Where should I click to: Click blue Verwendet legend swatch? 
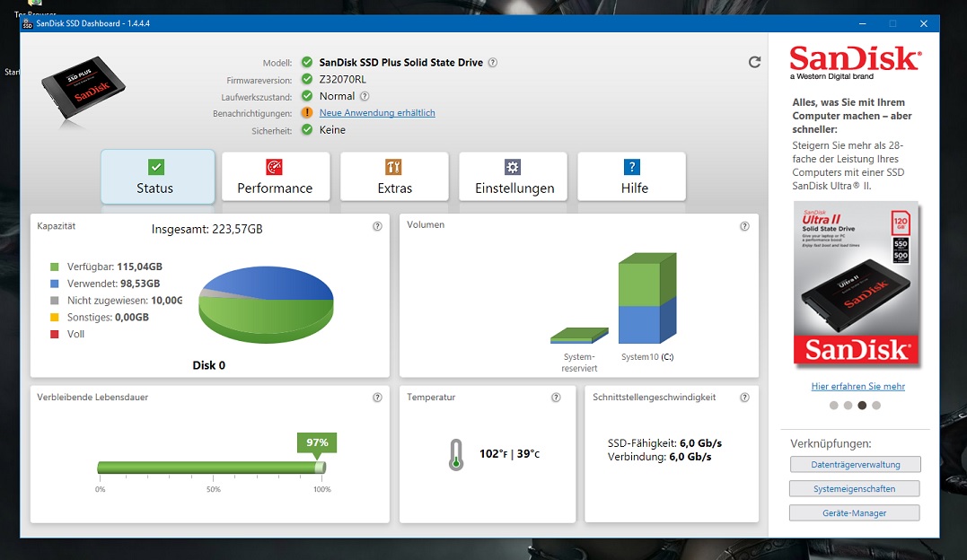pos(54,284)
